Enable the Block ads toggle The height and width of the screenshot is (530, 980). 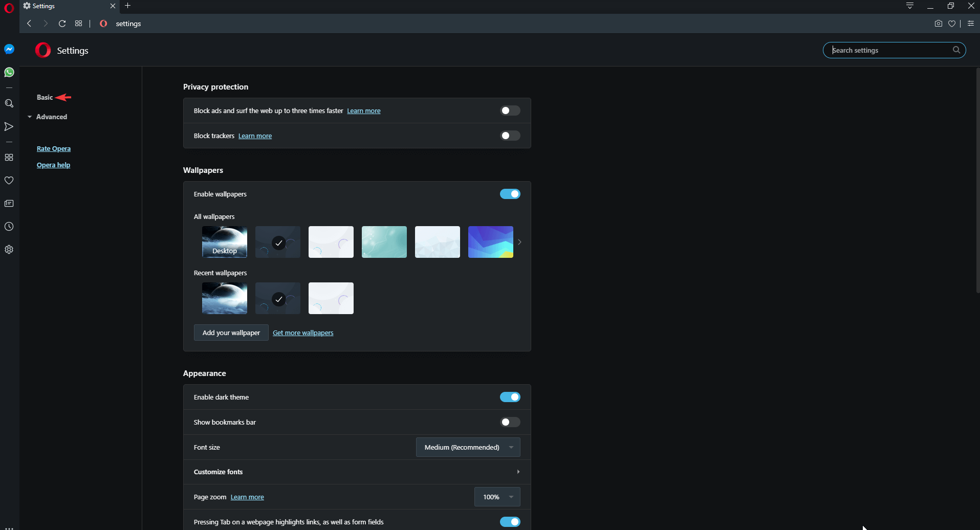[x=510, y=110]
